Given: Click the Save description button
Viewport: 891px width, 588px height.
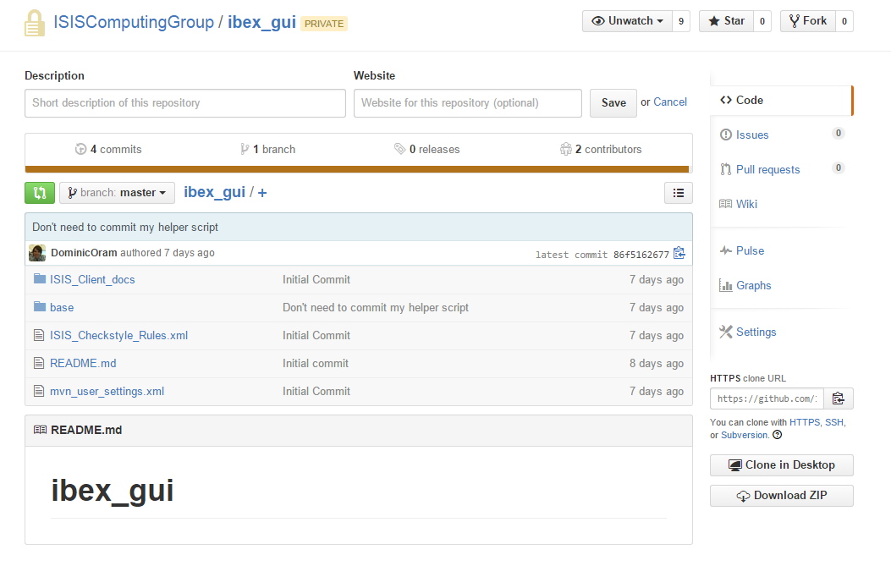Looking at the screenshot, I should 613,103.
